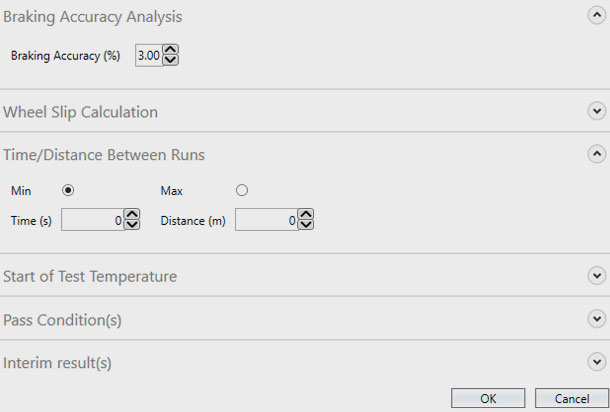
Task: Click the Wheel Slip Calculation heading
Action: (x=81, y=112)
